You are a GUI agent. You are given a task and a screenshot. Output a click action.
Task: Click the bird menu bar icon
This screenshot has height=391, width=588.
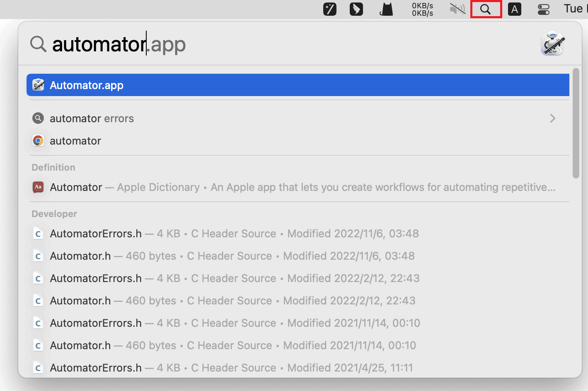tap(356, 9)
